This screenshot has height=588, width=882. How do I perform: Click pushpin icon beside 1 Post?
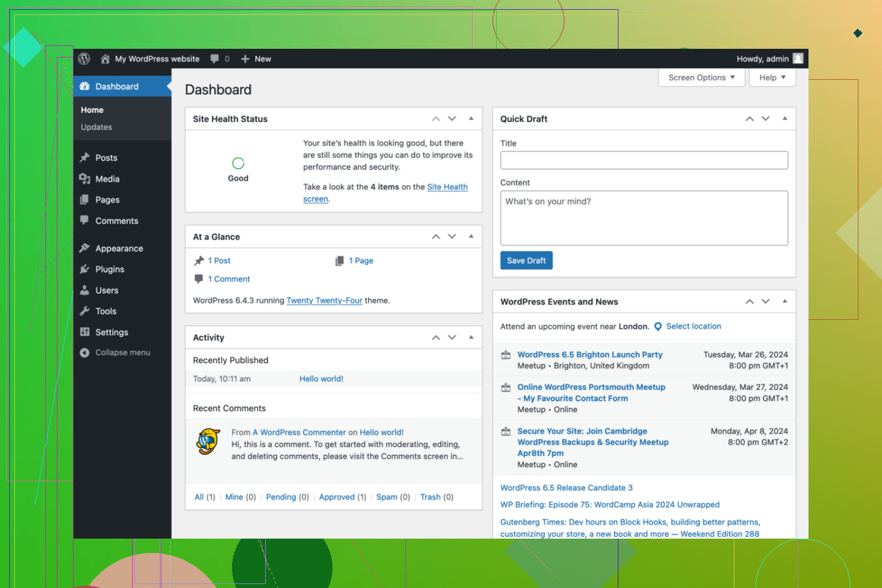click(199, 261)
